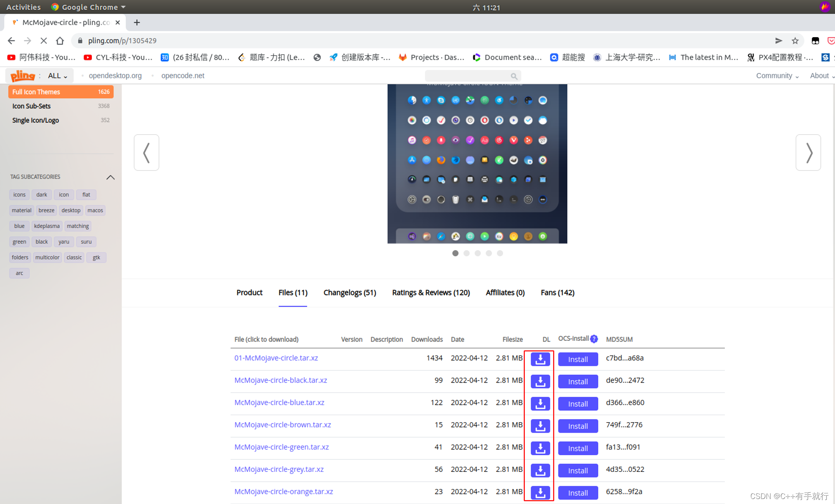
Task: Select the third carousel dot indicator
Action: click(478, 253)
